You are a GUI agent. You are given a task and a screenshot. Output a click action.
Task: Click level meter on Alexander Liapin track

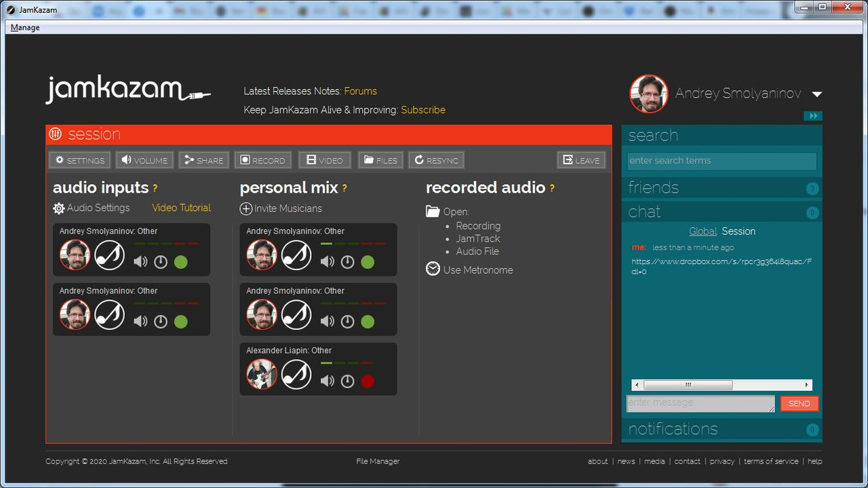click(347, 363)
